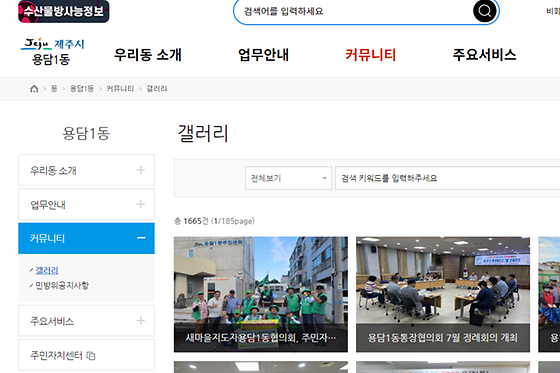Go to Jeju 제주시 용담1동 logo home
The height and width of the screenshot is (373, 560).
[x=52, y=51]
